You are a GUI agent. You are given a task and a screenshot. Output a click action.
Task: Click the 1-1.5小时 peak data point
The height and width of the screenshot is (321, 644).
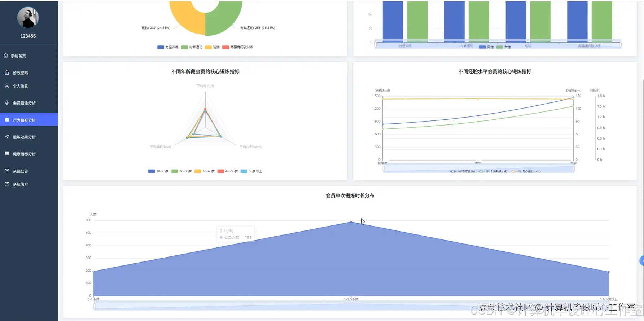[x=351, y=222]
